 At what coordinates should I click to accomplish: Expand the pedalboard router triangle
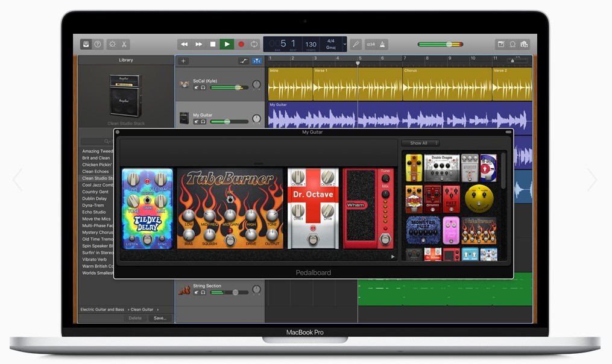pos(393,257)
